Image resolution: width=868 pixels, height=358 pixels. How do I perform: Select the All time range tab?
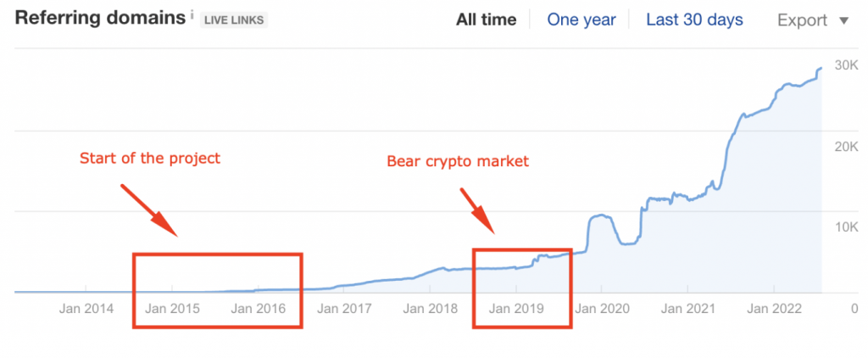point(486,20)
